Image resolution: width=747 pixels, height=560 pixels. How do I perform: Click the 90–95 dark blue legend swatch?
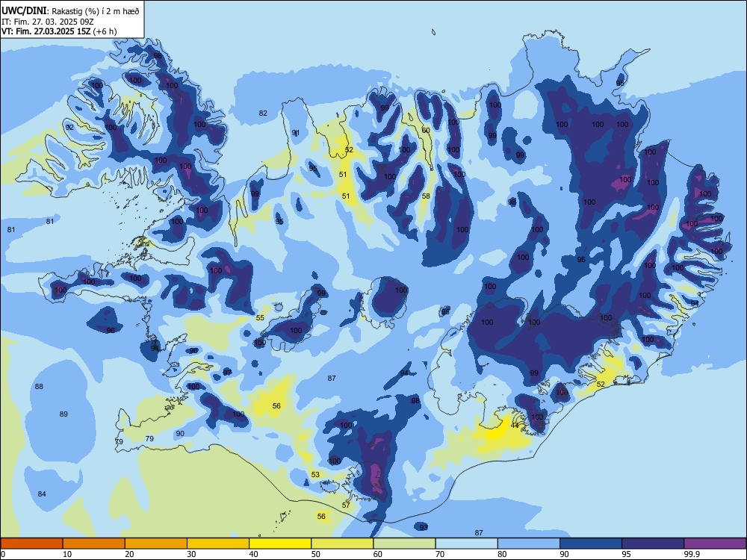(x=591, y=544)
